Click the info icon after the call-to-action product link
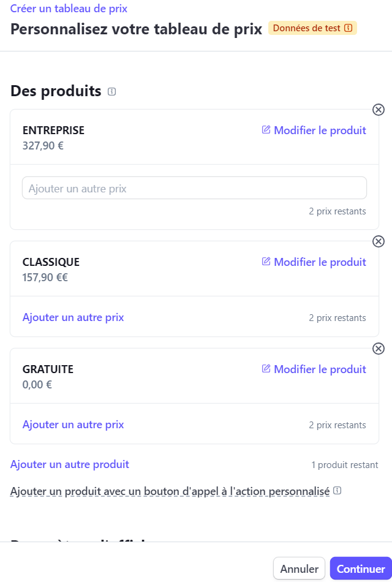The width and height of the screenshot is (392, 582). 337,491
